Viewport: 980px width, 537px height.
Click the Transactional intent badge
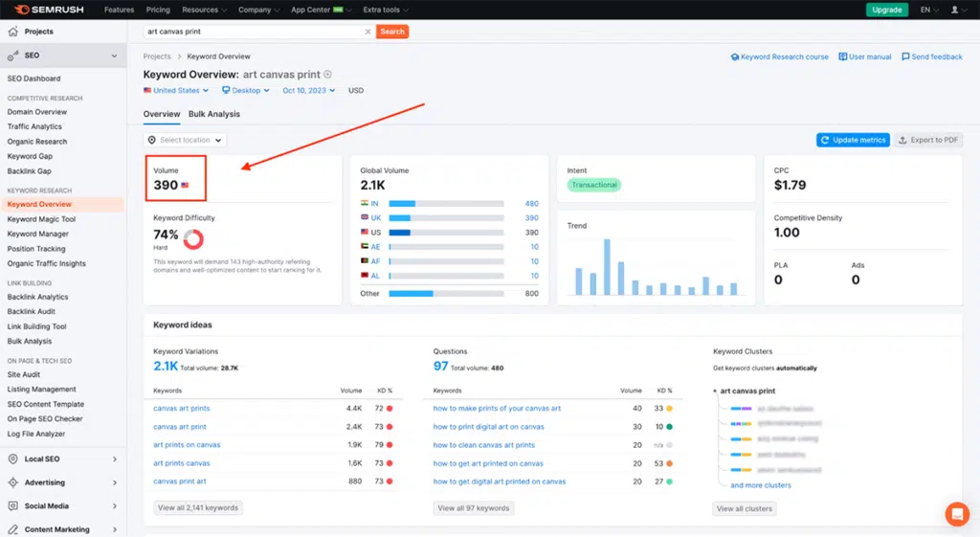(x=593, y=185)
